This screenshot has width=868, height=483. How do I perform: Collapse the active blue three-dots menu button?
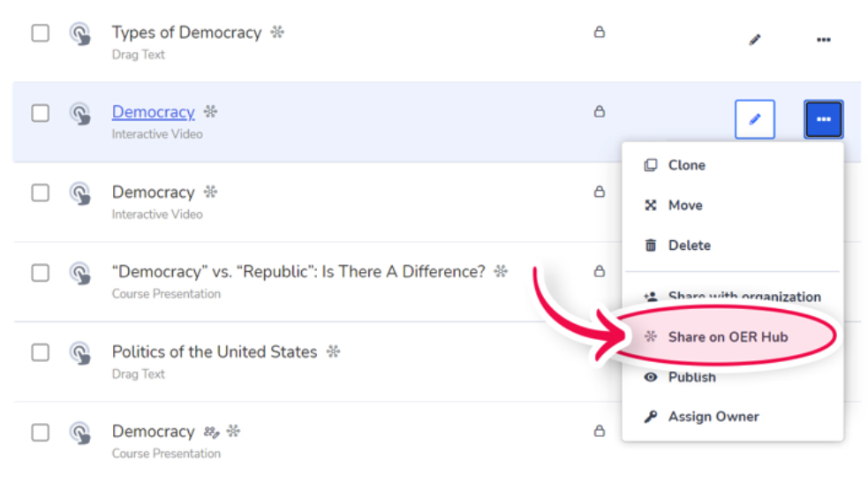pyautogui.click(x=823, y=119)
